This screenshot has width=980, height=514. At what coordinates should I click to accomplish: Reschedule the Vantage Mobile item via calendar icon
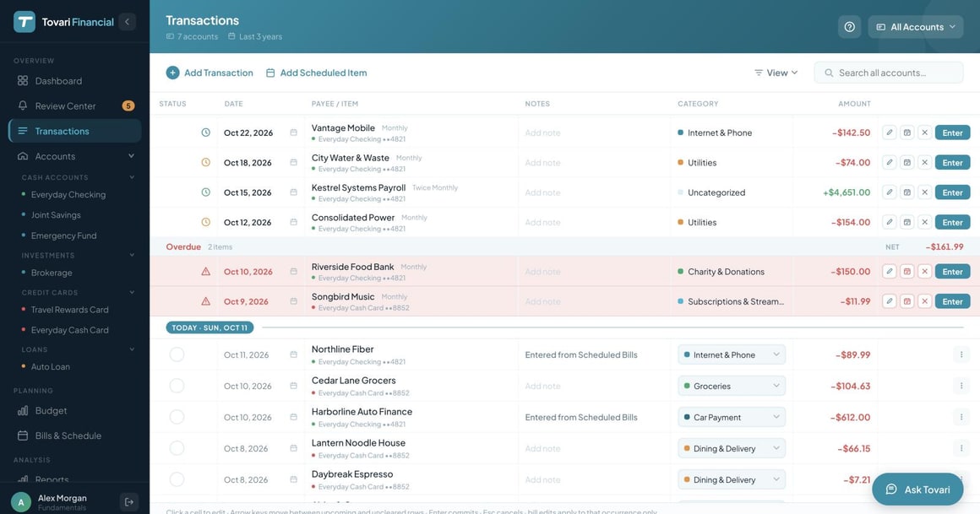906,133
